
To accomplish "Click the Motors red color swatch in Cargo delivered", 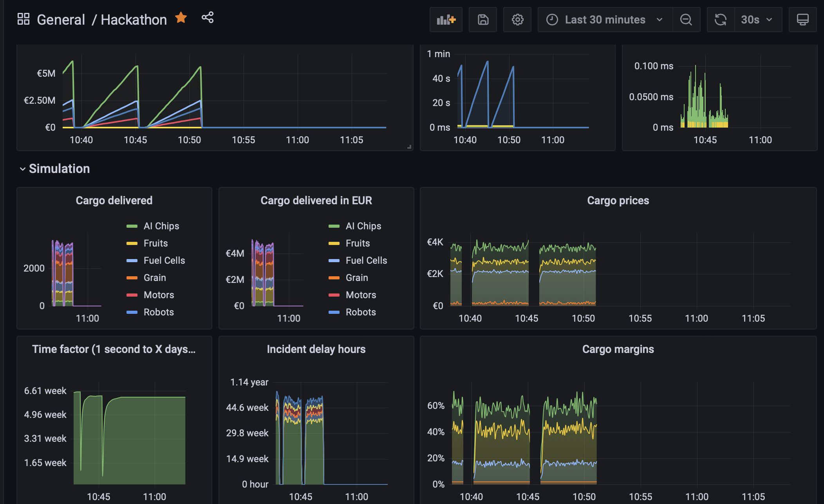I will (132, 295).
